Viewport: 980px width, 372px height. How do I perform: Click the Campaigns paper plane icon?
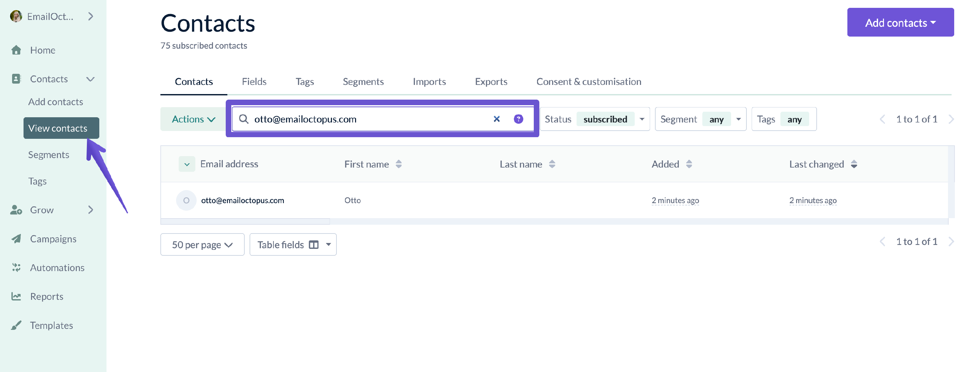point(16,239)
